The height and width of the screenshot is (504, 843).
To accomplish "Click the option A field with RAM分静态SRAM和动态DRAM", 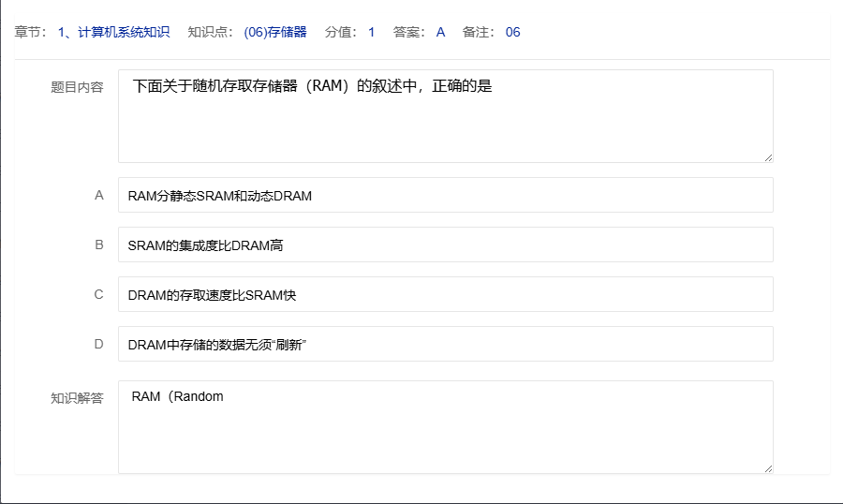I will (x=445, y=196).
